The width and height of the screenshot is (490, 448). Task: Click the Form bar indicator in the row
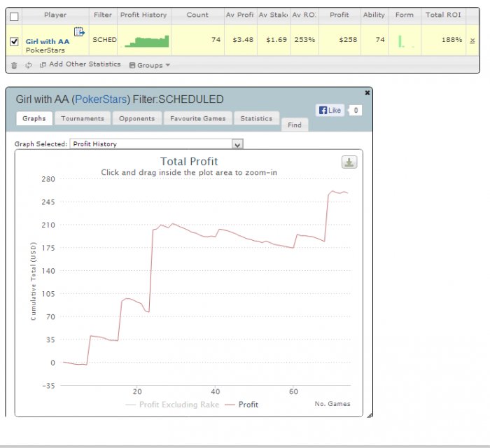tap(403, 41)
